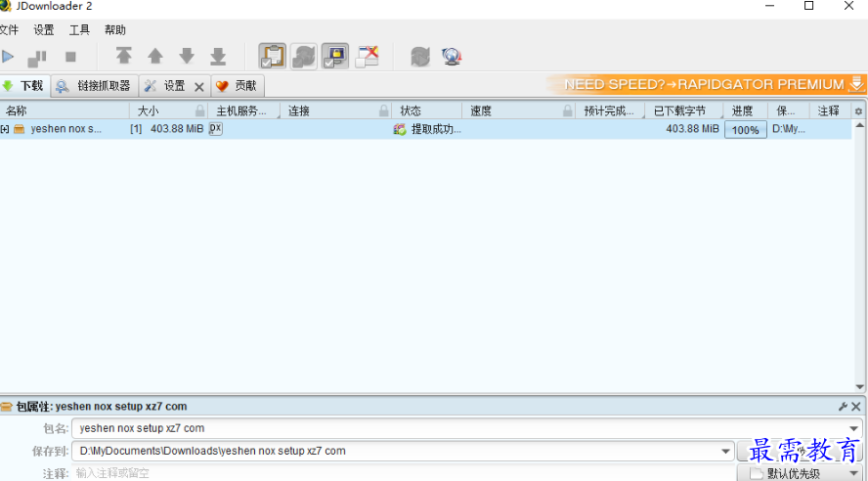Sort by the 主机服务 column header
Image resolution: width=868 pixels, height=481 pixels.
tap(243, 110)
